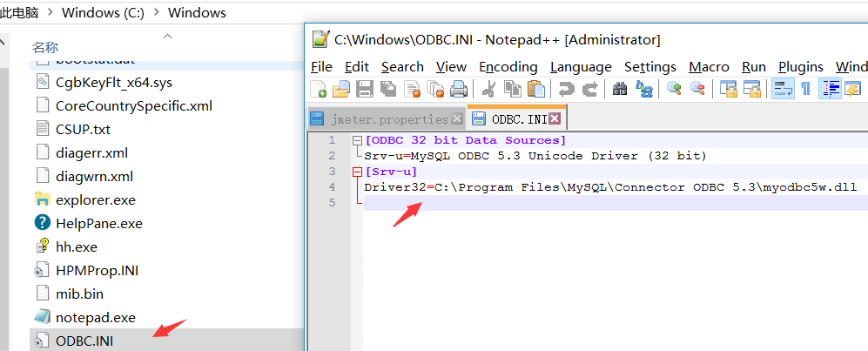Click the Driver32 line in editor
868x351 pixels.
pos(610,187)
